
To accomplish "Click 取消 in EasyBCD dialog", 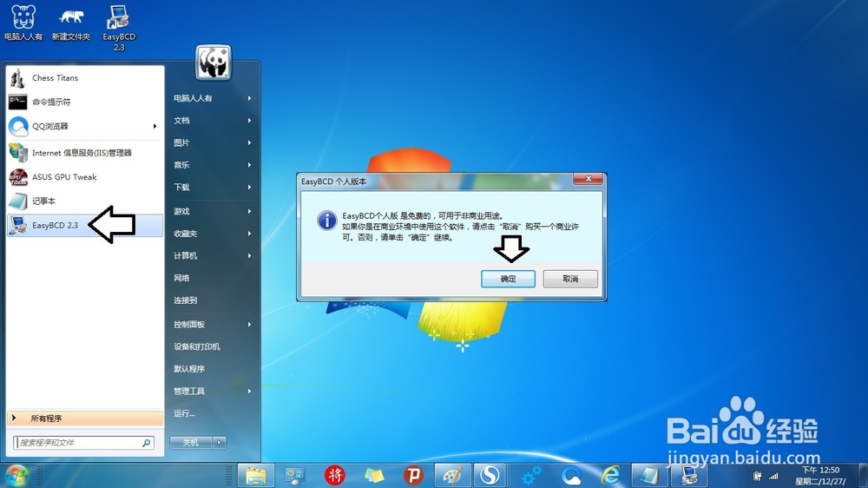I will click(x=570, y=279).
